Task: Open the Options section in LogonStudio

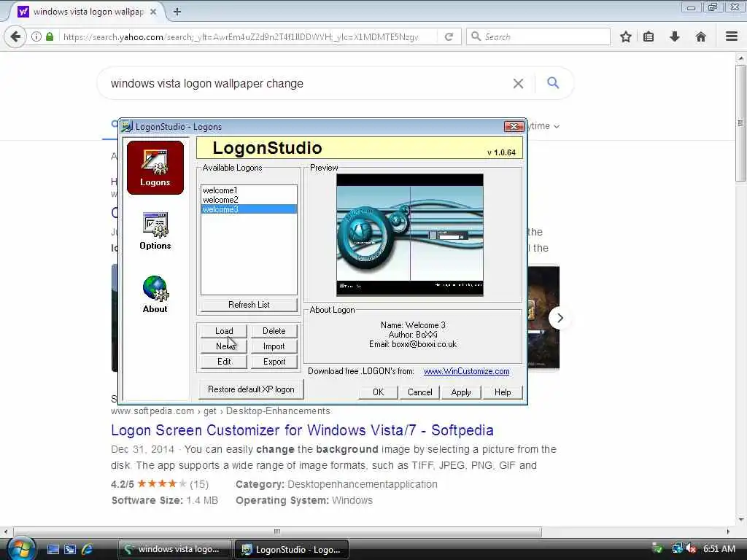Action: coord(155,231)
